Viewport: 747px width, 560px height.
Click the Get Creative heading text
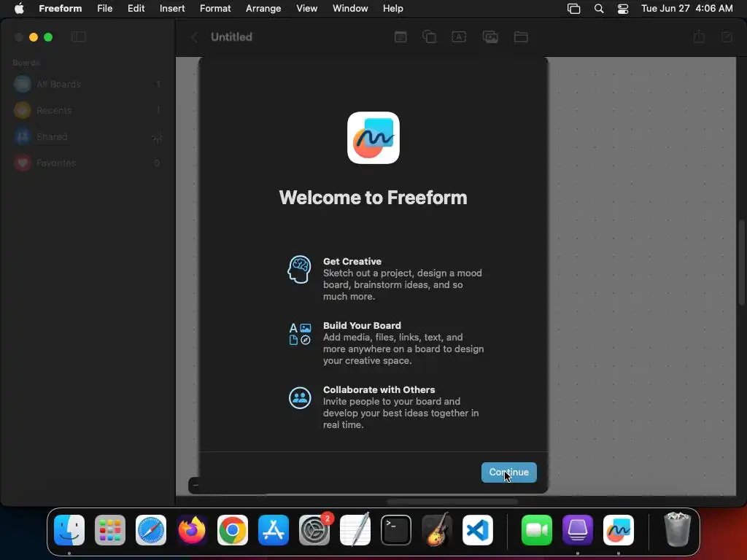click(352, 262)
